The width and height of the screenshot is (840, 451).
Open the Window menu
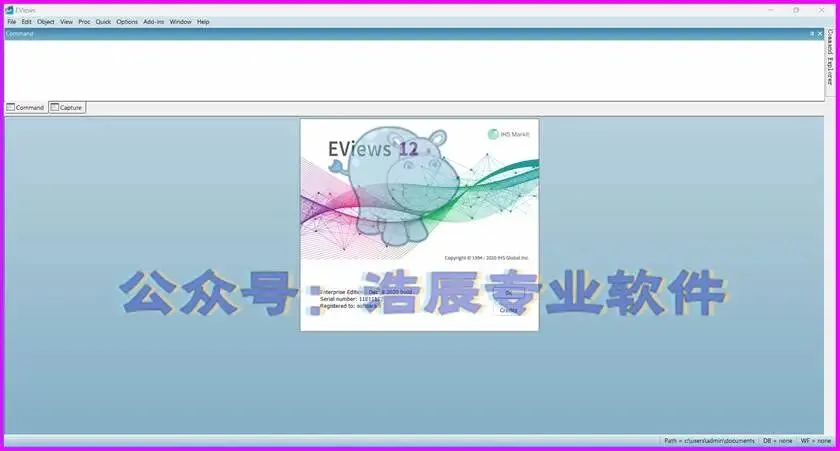180,22
